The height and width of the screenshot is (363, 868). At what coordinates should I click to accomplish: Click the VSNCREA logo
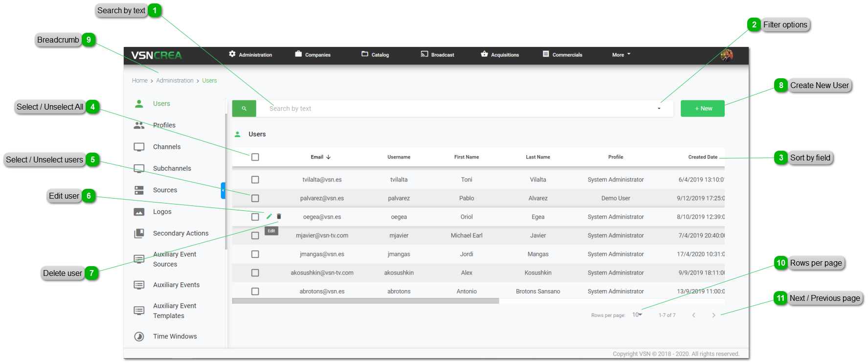156,55
